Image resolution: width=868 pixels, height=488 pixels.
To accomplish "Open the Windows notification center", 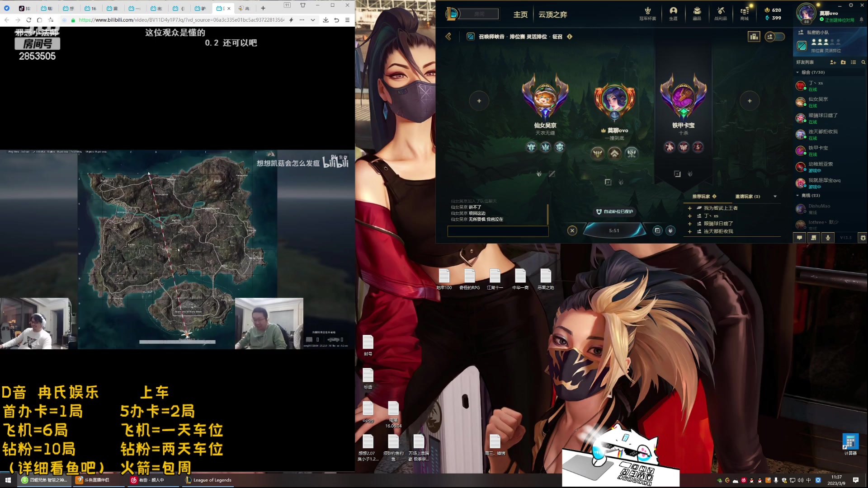I will point(856,480).
